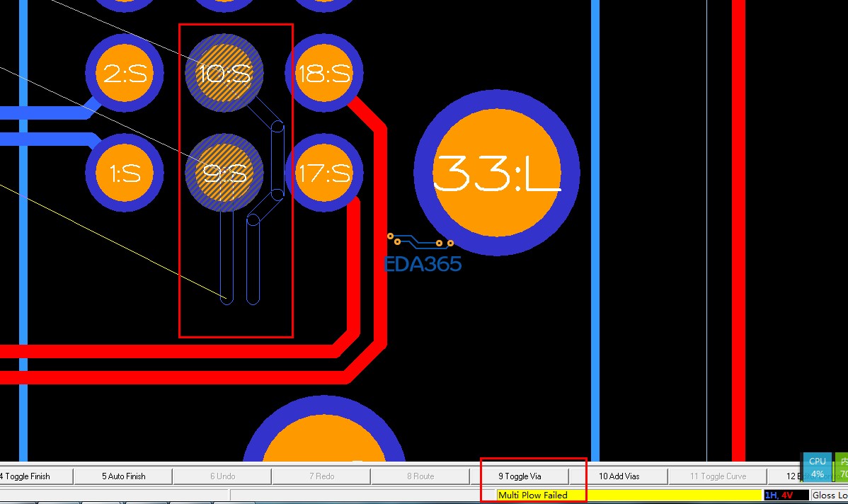
Task: Select pad 17:S on the board
Action: click(324, 173)
